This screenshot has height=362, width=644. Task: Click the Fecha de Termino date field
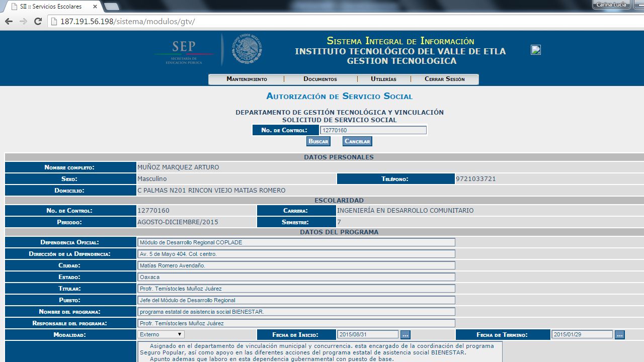pyautogui.click(x=582, y=334)
